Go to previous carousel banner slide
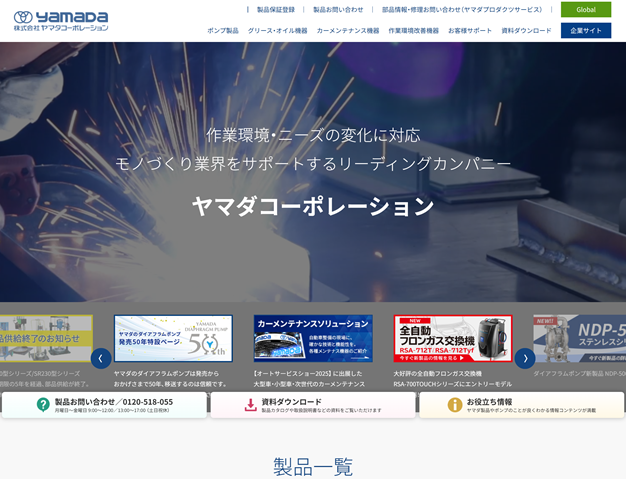 coord(101,358)
